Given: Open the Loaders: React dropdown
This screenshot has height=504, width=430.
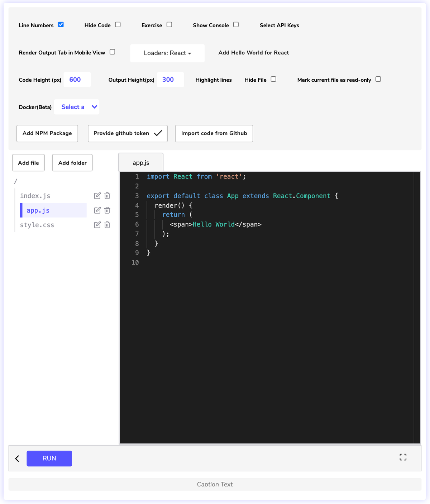Looking at the screenshot, I should [x=167, y=53].
